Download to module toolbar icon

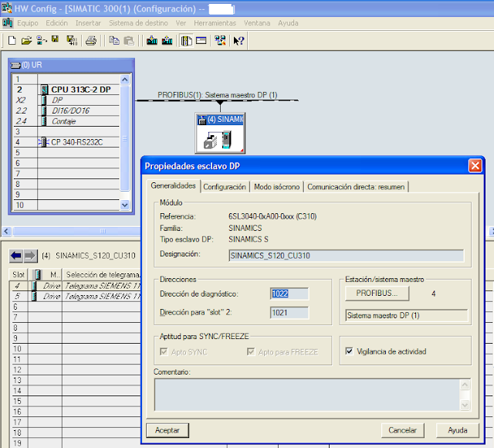[x=152, y=41]
